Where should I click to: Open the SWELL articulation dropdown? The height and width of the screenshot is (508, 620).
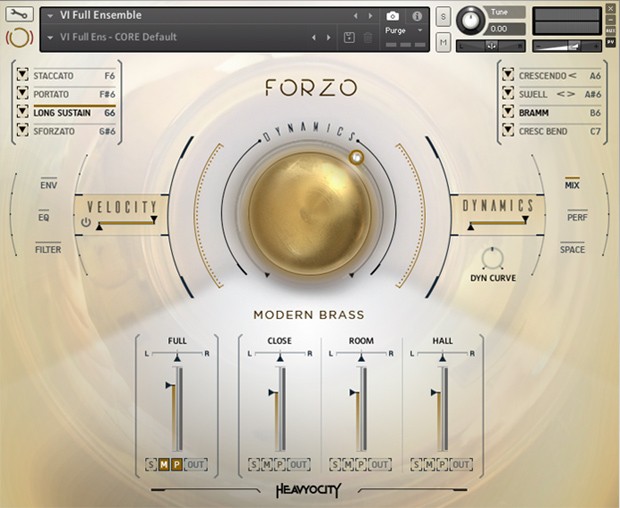tap(508, 93)
